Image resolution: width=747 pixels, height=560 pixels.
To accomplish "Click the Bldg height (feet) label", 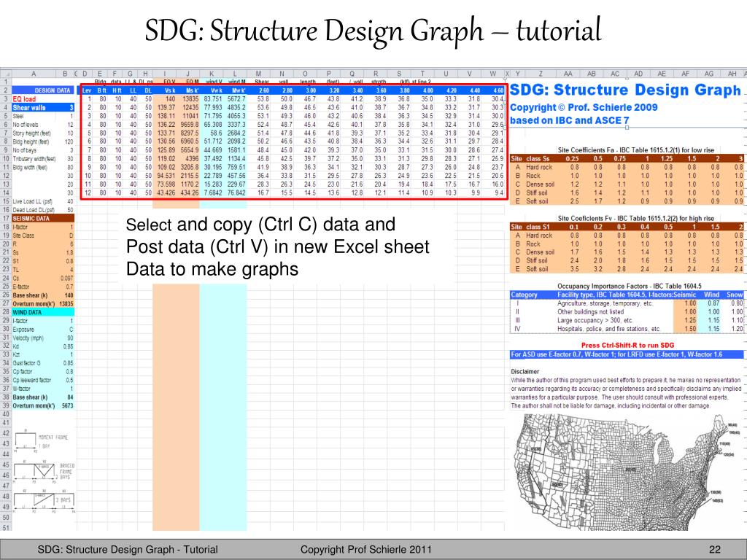I will pos(31,142).
